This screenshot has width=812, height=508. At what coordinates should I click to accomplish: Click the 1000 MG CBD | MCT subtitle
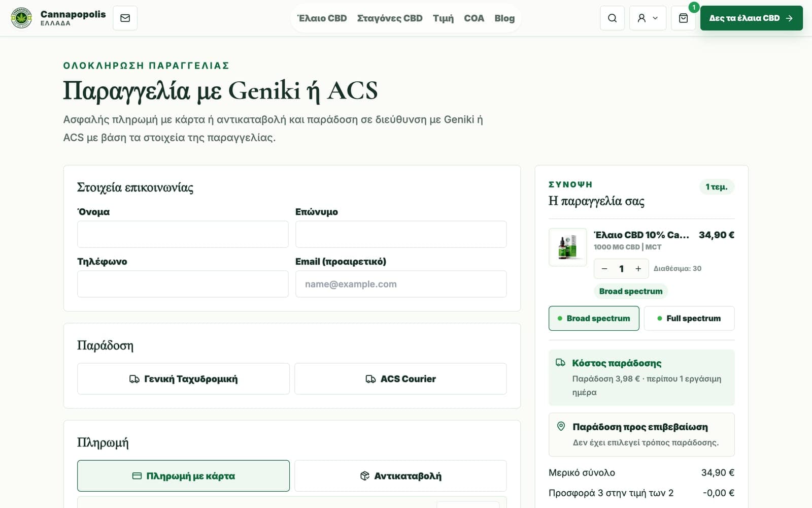(x=628, y=247)
